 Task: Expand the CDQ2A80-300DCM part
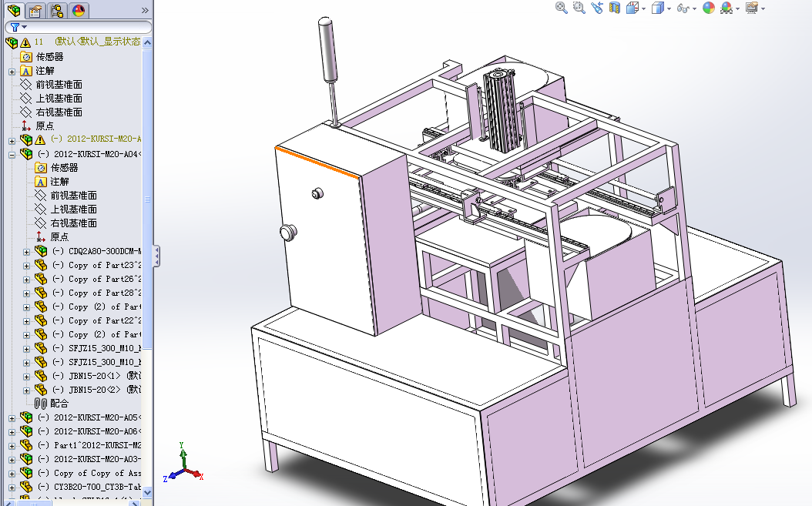[x=26, y=252]
